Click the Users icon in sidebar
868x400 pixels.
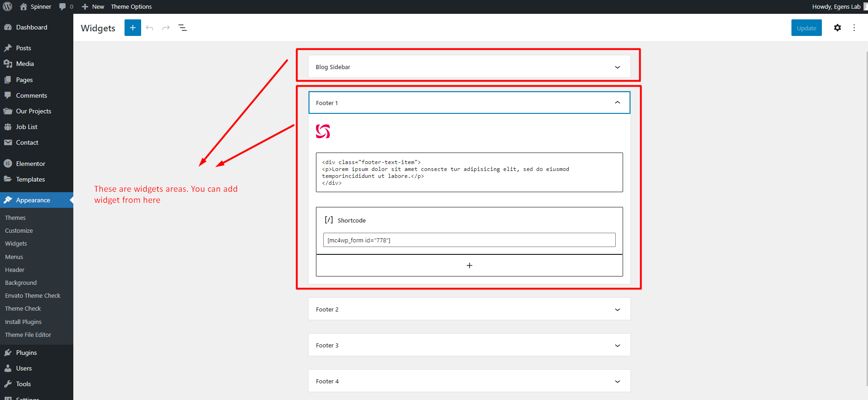pyautogui.click(x=8, y=368)
